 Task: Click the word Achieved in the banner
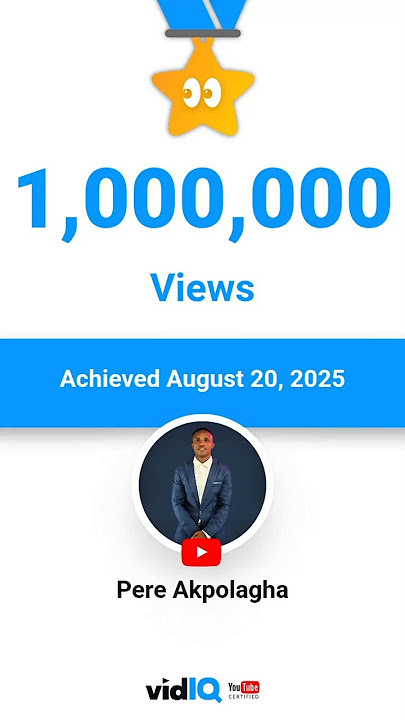[x=110, y=379]
